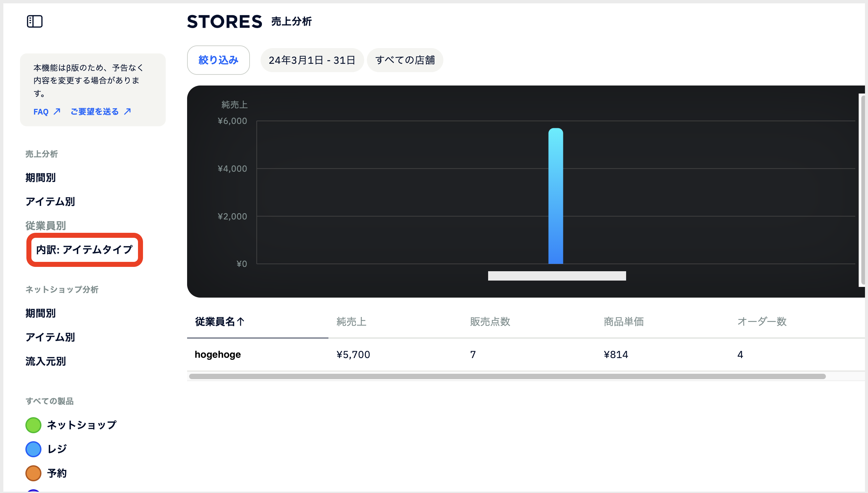This screenshot has height=493, width=868.
Task: Click the green ネットショップ product icon
Action: tap(33, 425)
